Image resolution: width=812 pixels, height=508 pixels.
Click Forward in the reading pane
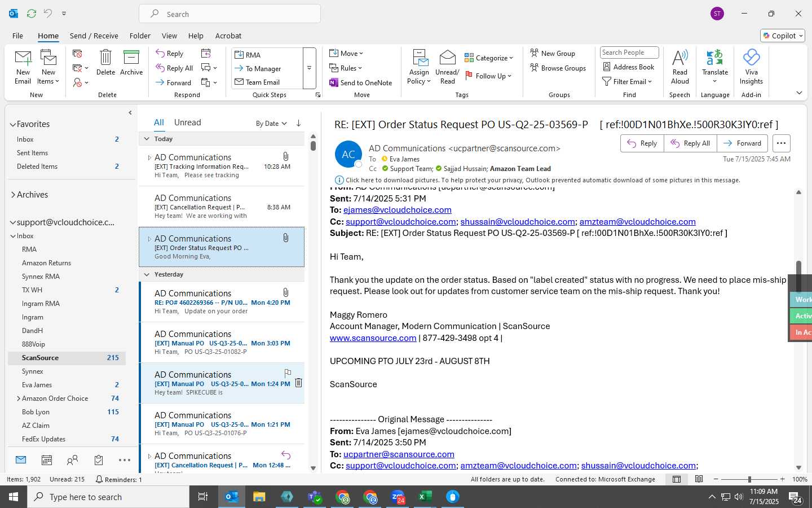pyautogui.click(x=743, y=143)
